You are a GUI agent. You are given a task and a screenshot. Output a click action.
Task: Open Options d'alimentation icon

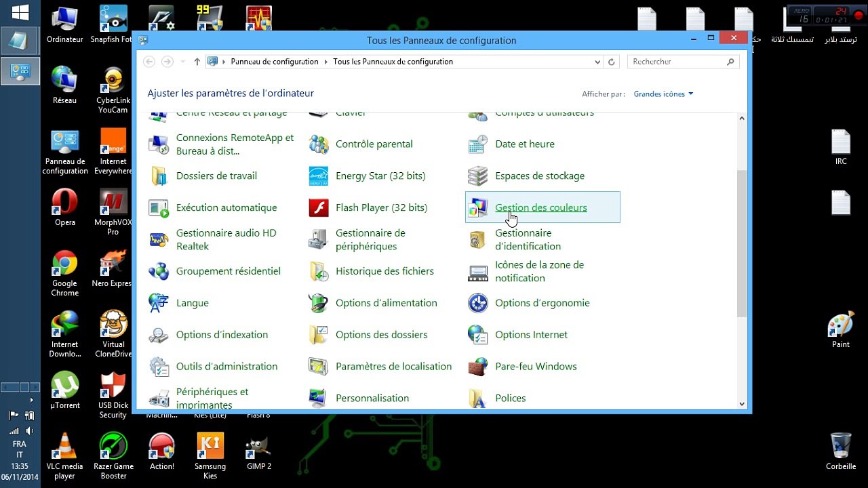(319, 303)
